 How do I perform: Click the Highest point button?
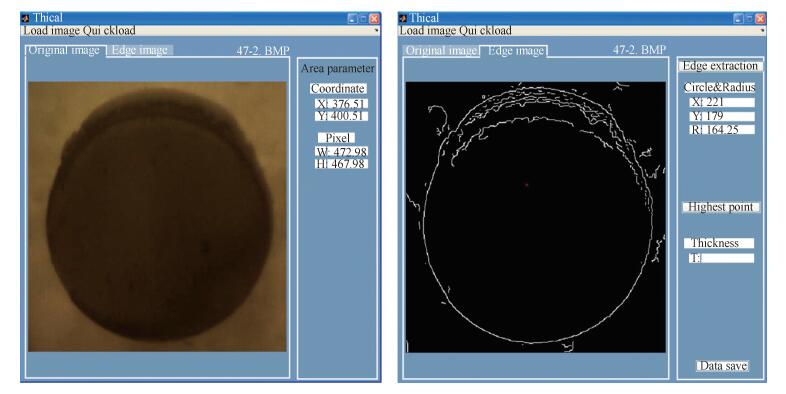(721, 207)
